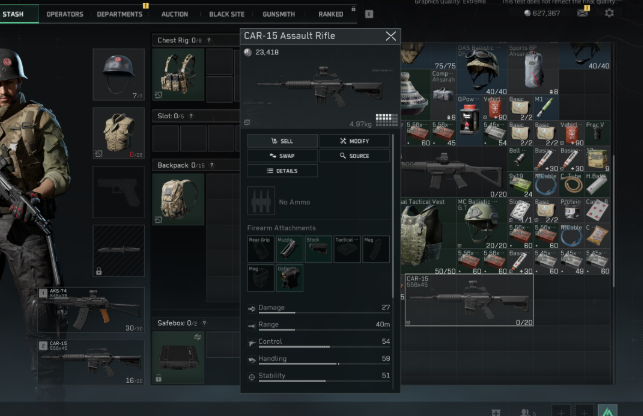
Task: Select the Stock attachment slot
Action: click(317, 249)
